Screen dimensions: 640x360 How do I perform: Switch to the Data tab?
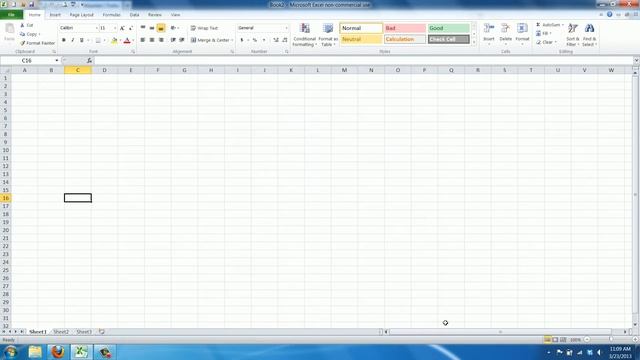(134, 15)
